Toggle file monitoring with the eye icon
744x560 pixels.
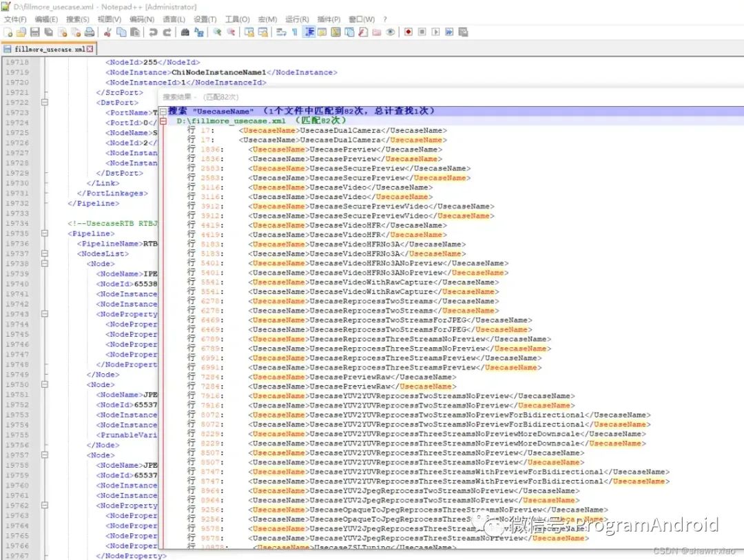click(x=391, y=32)
